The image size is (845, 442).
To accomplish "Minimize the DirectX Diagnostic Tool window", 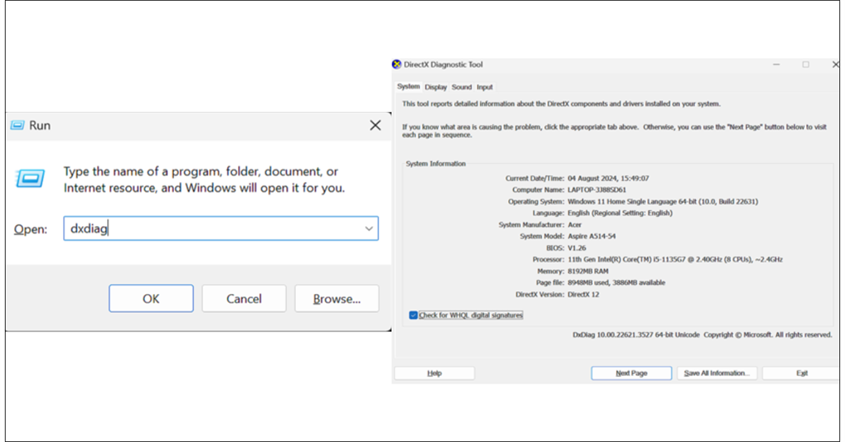I will (776, 64).
